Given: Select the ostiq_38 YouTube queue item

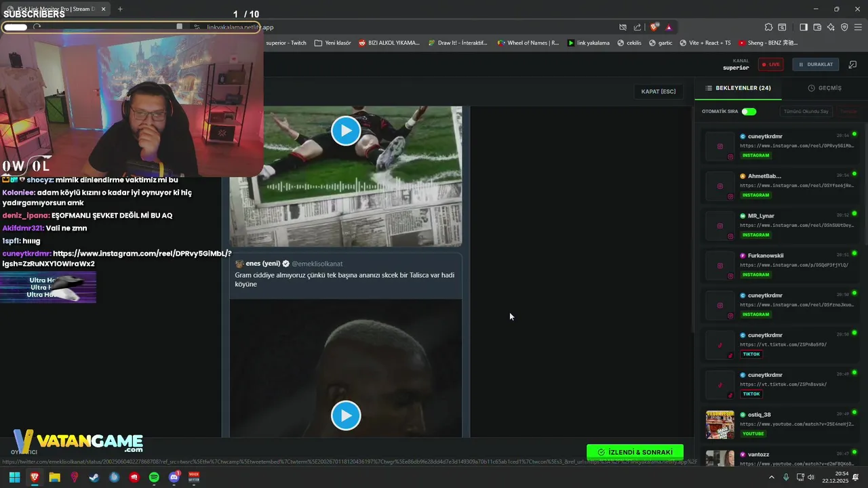Looking at the screenshot, I should (x=780, y=424).
